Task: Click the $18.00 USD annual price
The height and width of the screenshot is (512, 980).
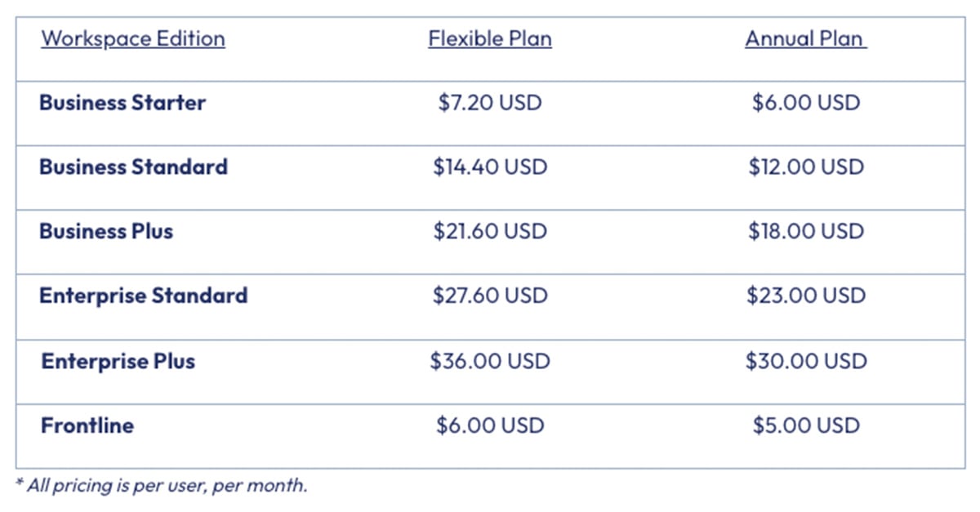Action: (806, 231)
